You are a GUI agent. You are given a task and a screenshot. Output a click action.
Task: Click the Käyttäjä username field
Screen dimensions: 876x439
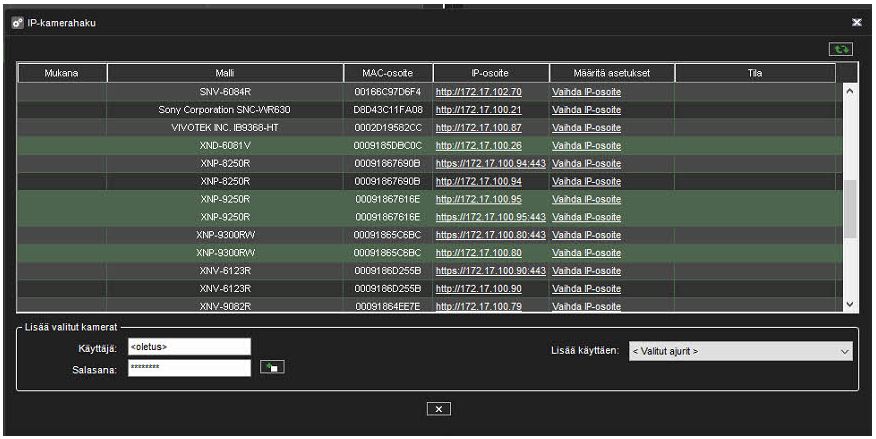(189, 346)
